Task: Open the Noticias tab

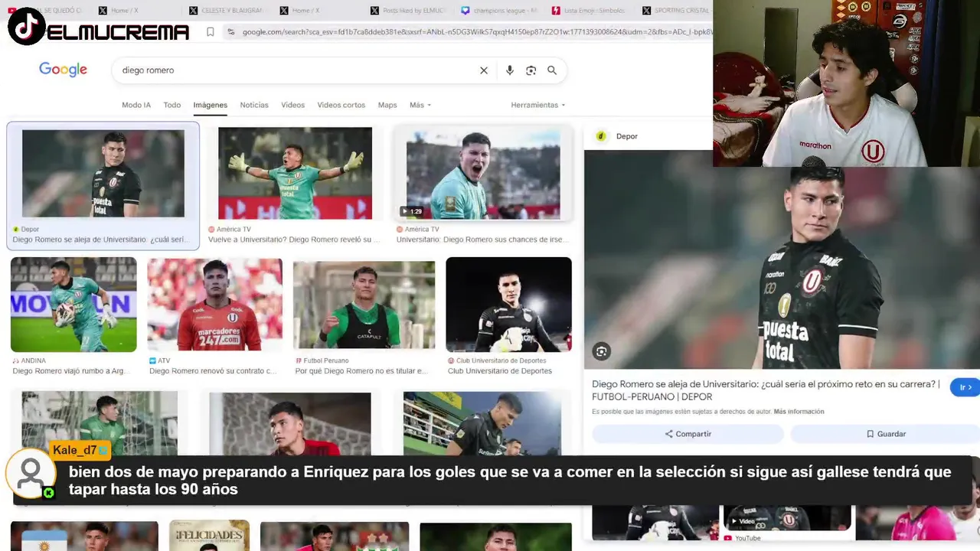Action: 254,105
